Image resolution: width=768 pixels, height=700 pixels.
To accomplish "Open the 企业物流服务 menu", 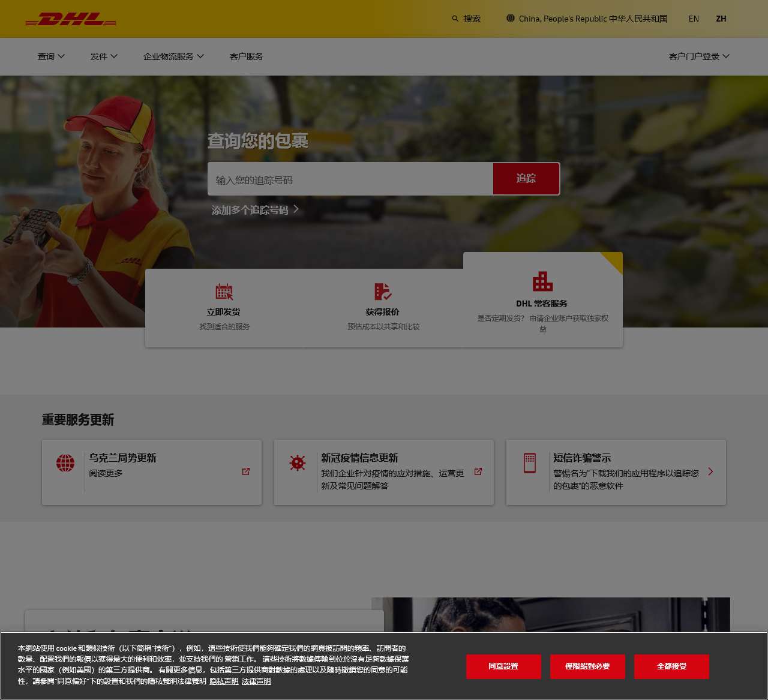I will coord(173,56).
